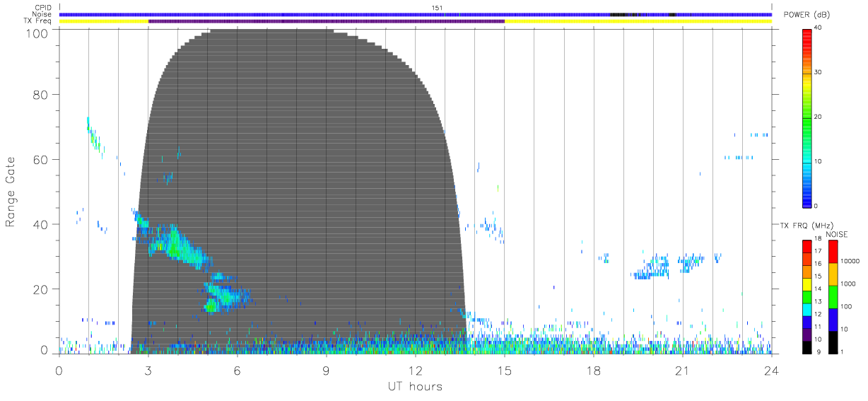
Task: Click the CPID value '151'
Action: (x=436, y=8)
